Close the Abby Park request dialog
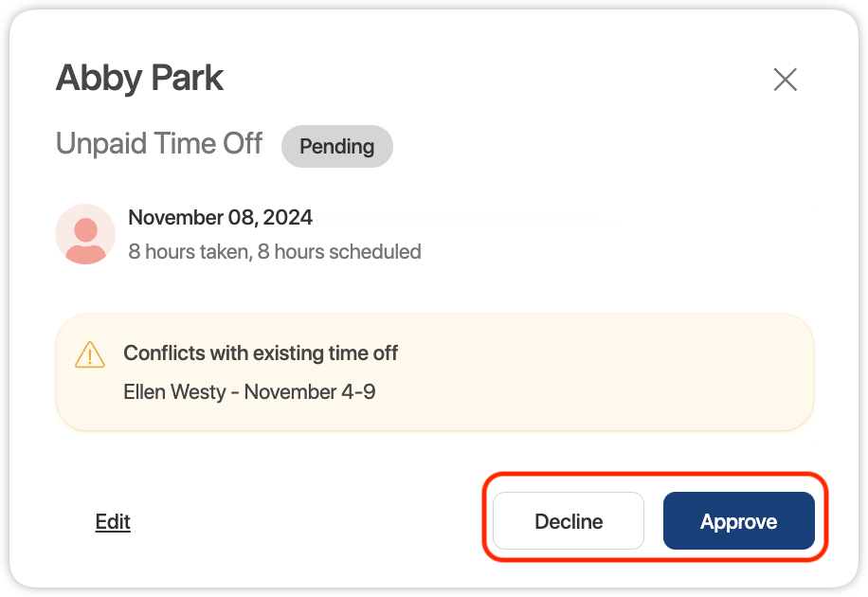 coord(785,80)
